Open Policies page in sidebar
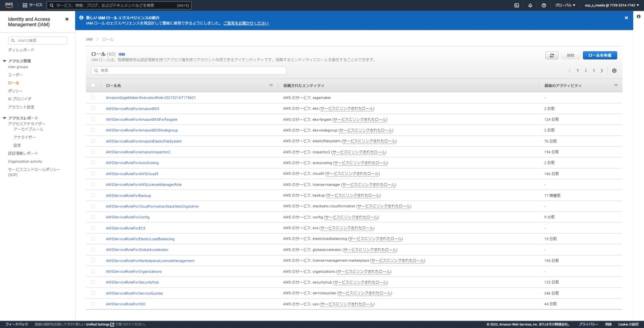 pyautogui.click(x=15, y=91)
